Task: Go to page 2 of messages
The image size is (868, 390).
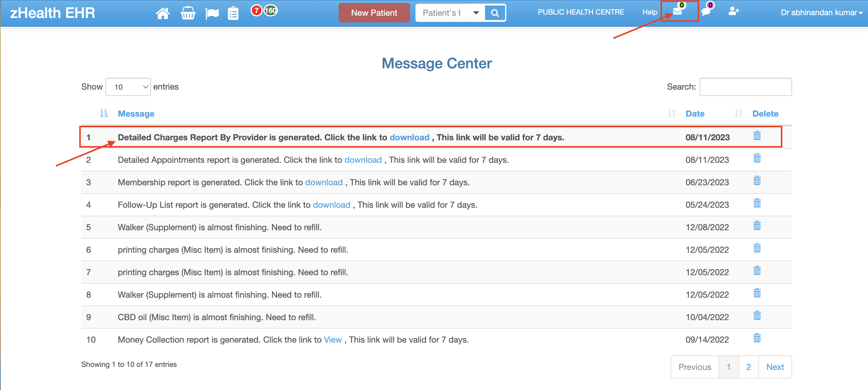Action: (748, 367)
